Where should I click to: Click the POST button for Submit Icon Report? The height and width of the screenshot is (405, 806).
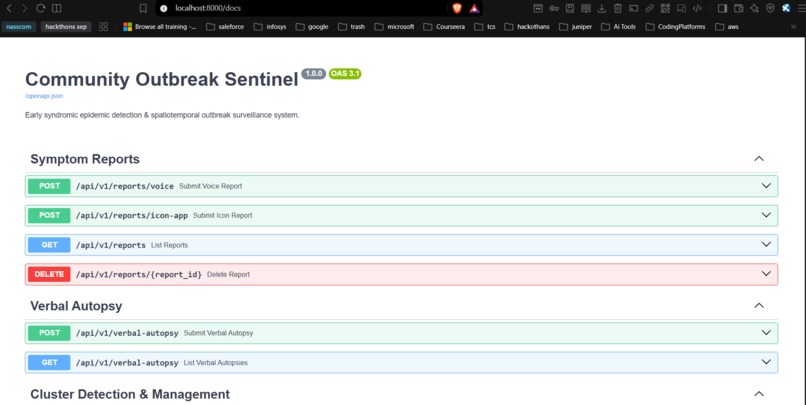49,215
